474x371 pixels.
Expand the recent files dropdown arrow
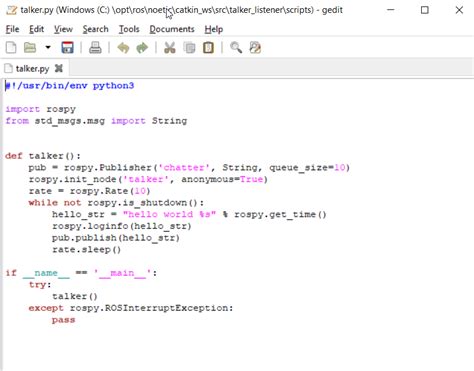point(48,47)
